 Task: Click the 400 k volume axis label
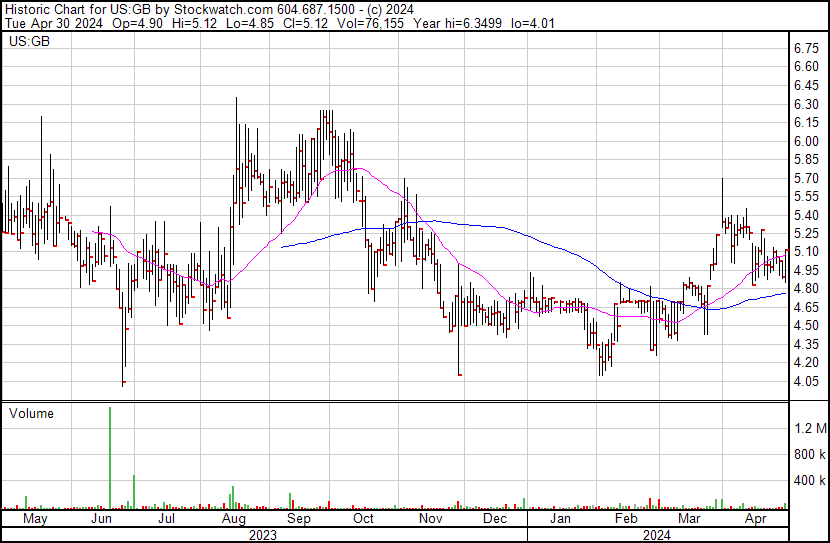click(x=810, y=480)
